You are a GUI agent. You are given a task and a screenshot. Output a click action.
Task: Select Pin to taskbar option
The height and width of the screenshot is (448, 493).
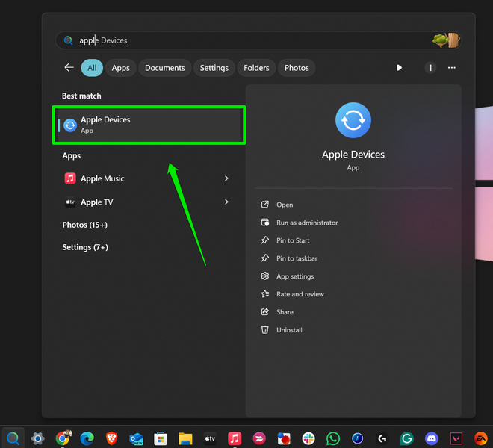pos(297,258)
